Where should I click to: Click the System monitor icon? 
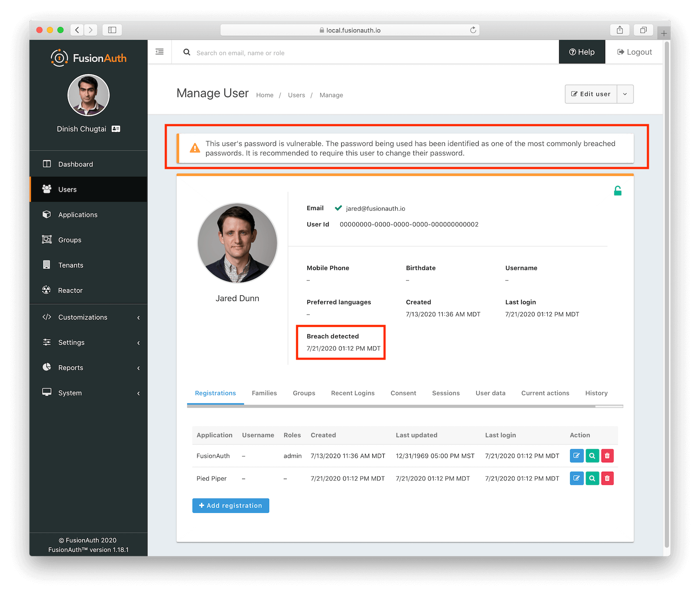[x=47, y=392]
